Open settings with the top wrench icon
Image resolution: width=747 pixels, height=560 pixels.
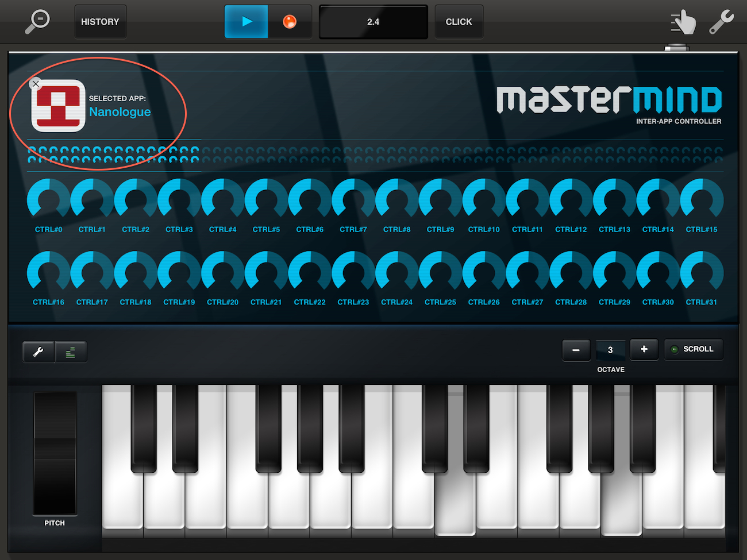pyautogui.click(x=721, y=22)
